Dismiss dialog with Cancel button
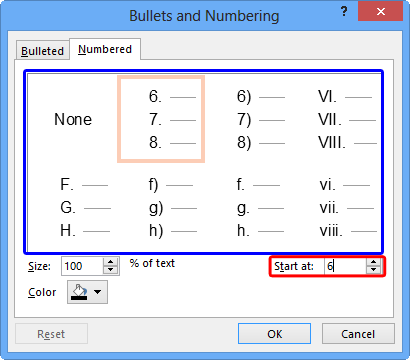The height and width of the screenshot is (360, 410). coord(358,334)
